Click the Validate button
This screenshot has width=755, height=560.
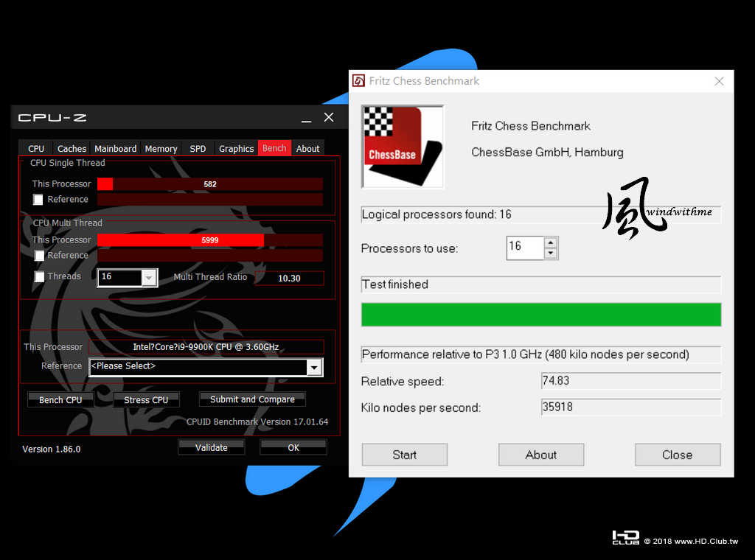(x=212, y=447)
